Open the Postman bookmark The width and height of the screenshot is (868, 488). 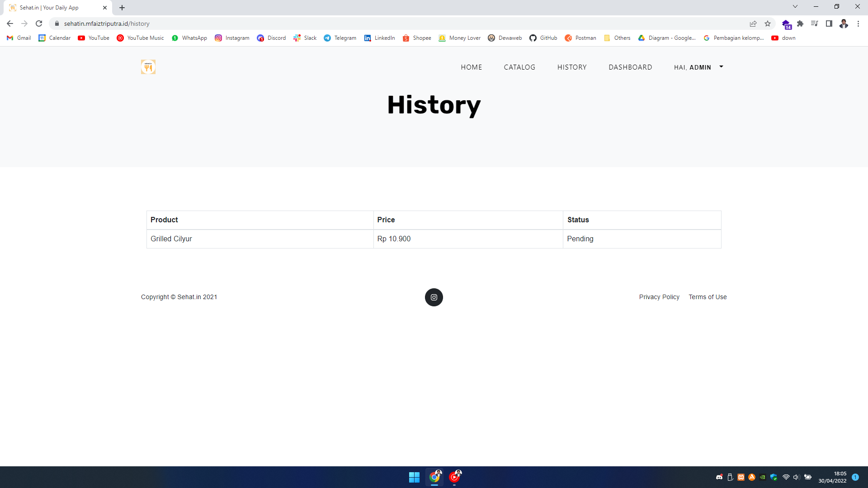pos(580,38)
